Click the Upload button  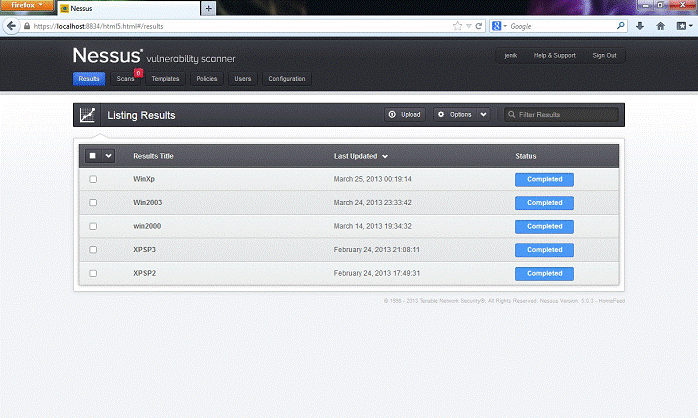[405, 114]
